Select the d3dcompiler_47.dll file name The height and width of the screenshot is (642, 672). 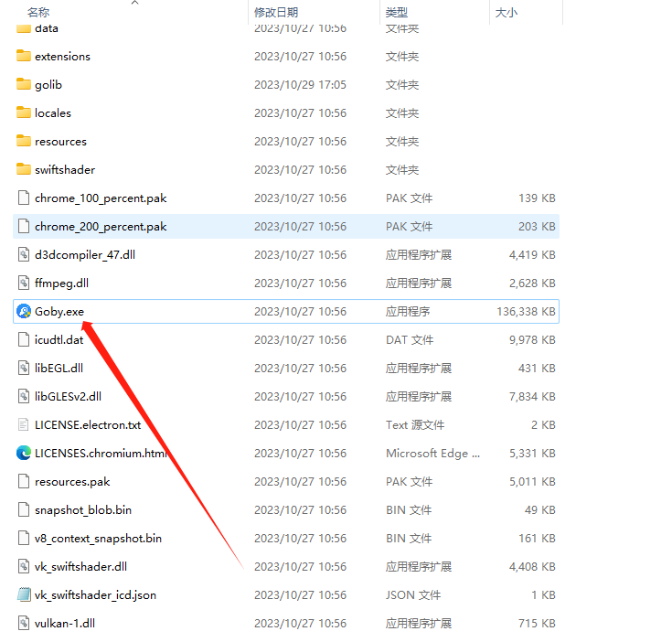[x=85, y=255]
